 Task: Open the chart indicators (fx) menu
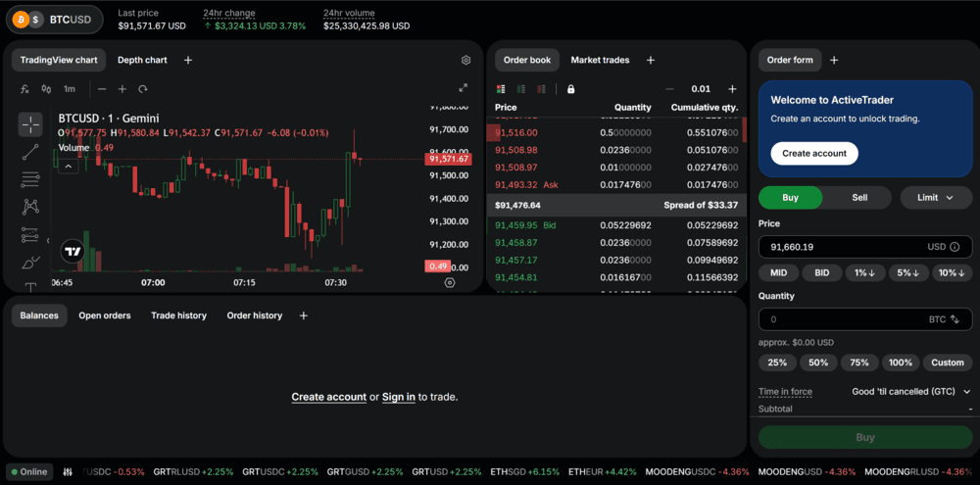pos(25,89)
